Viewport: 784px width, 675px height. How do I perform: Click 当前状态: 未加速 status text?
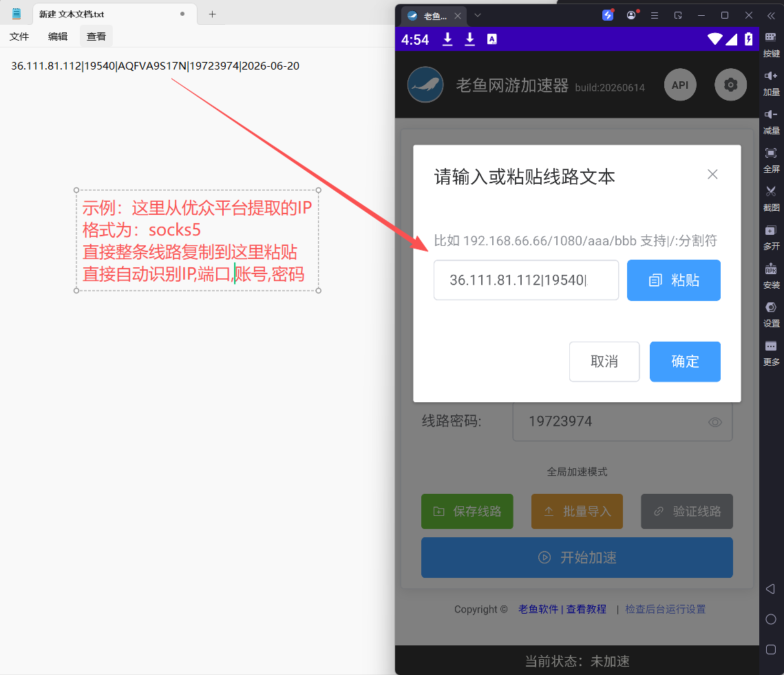(577, 661)
